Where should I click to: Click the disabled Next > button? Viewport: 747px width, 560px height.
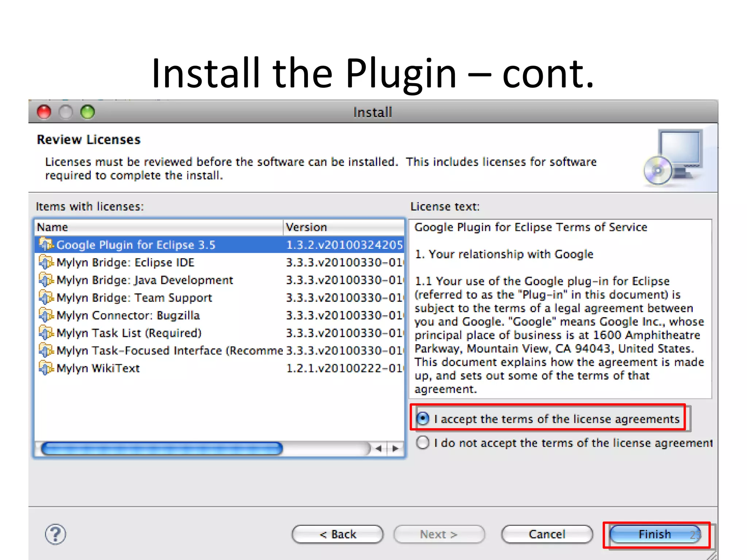click(439, 534)
